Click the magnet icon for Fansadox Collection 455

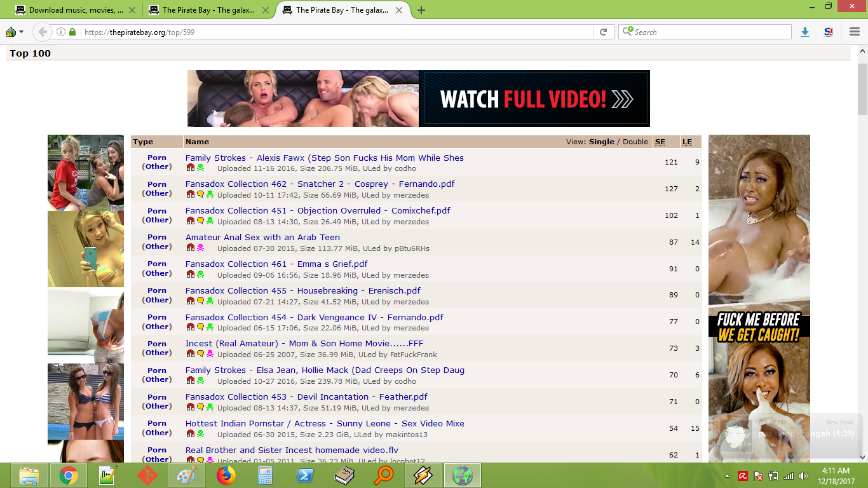tap(190, 301)
